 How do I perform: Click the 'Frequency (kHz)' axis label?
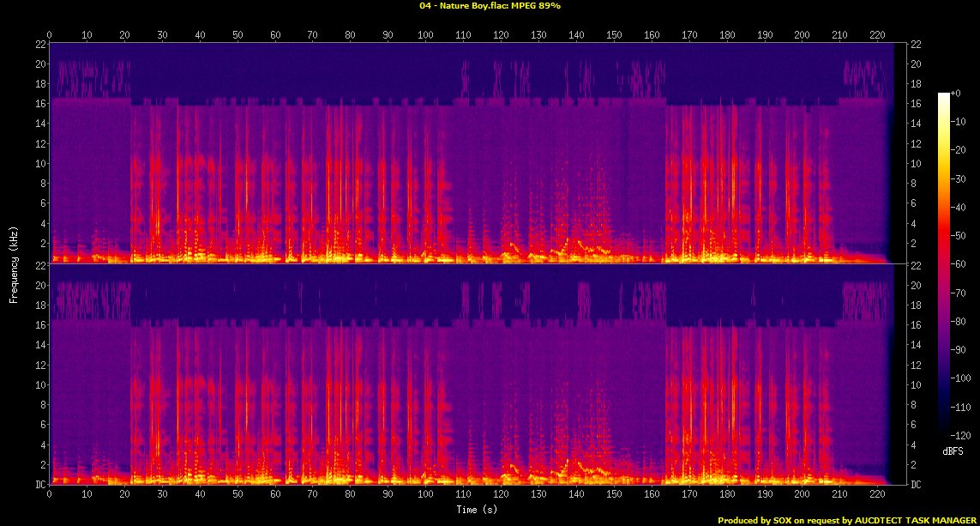(14, 263)
